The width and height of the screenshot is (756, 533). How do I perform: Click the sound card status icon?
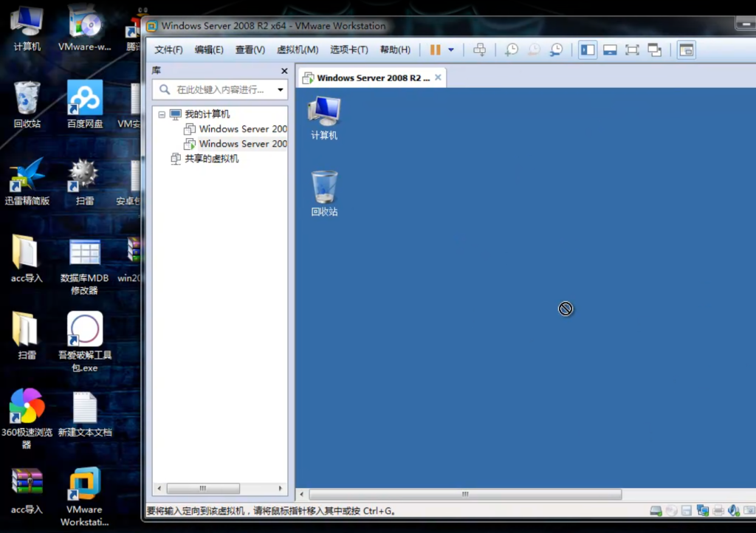tap(734, 510)
